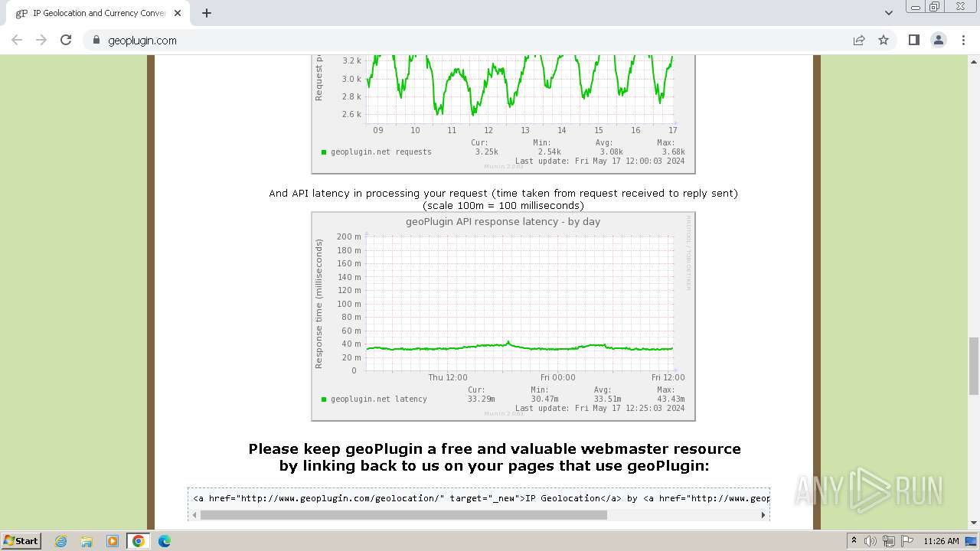Select the IP Geolocation and Currency tab
Viewport: 980px width, 551px height.
point(98,13)
